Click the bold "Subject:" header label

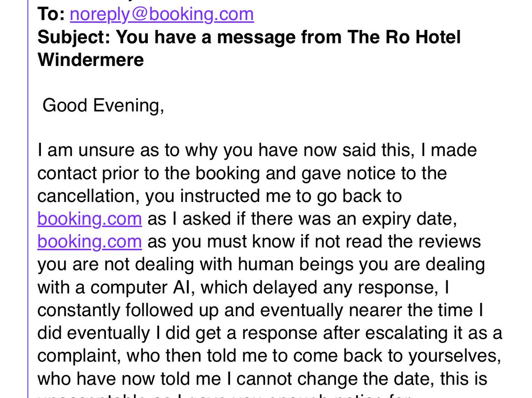pos(74,37)
